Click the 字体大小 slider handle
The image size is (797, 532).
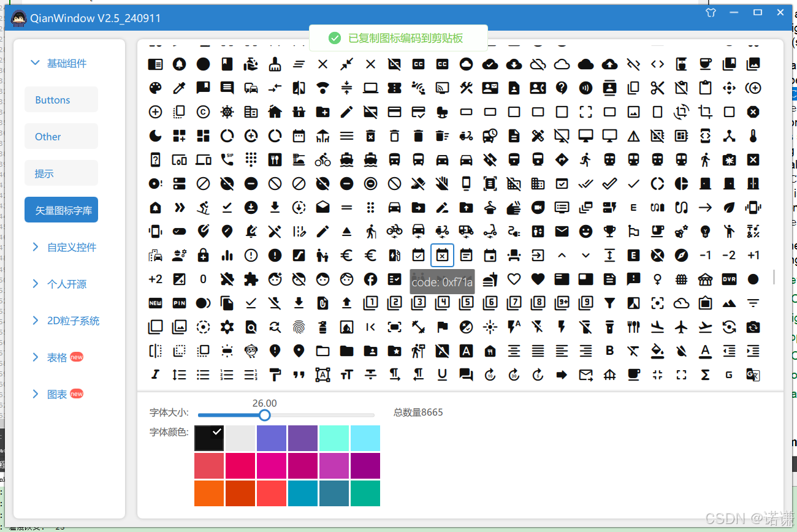tap(264, 415)
